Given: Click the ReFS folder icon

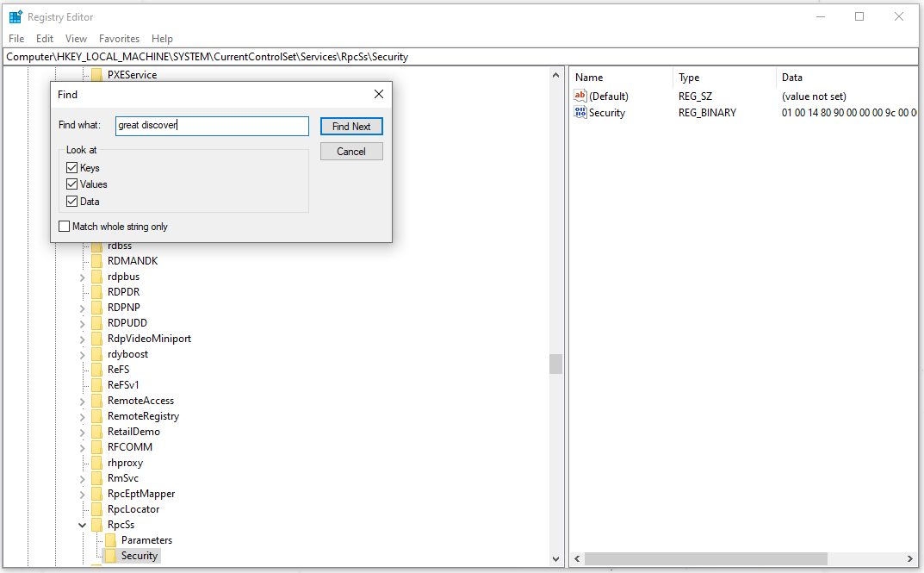Looking at the screenshot, I should (x=96, y=370).
